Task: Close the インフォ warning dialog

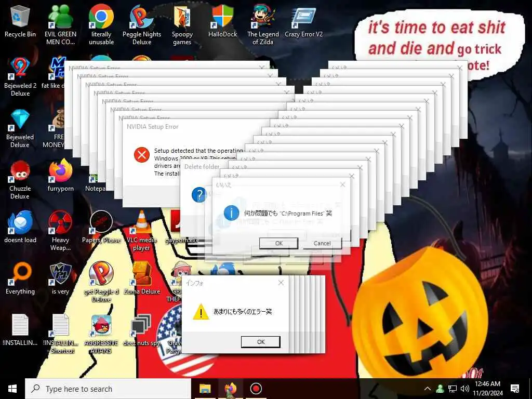Action: [x=281, y=283]
